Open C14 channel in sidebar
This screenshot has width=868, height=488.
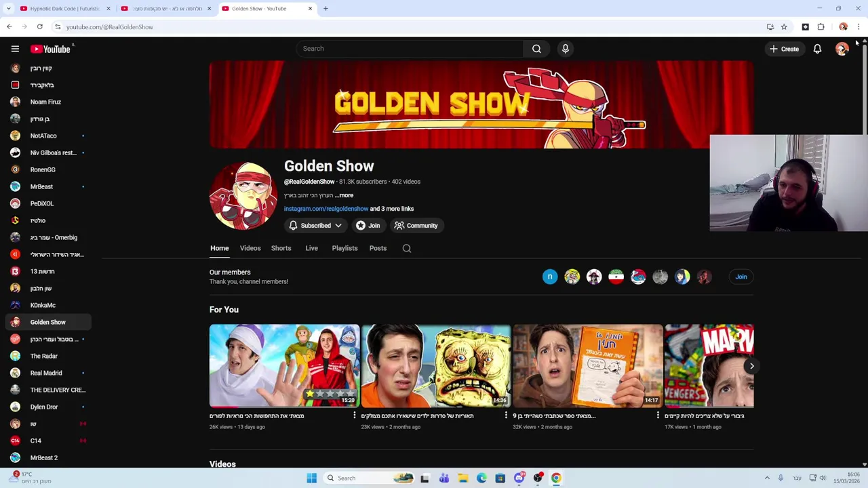[x=47, y=441]
